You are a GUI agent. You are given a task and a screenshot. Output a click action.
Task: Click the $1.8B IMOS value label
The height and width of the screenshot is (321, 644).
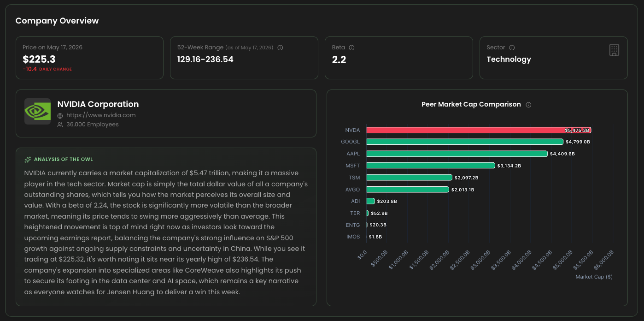click(x=375, y=237)
